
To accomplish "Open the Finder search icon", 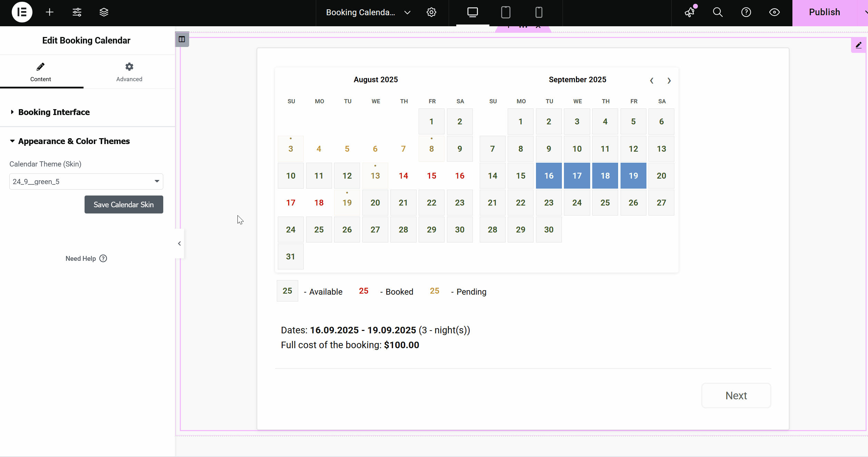I will pos(718,12).
